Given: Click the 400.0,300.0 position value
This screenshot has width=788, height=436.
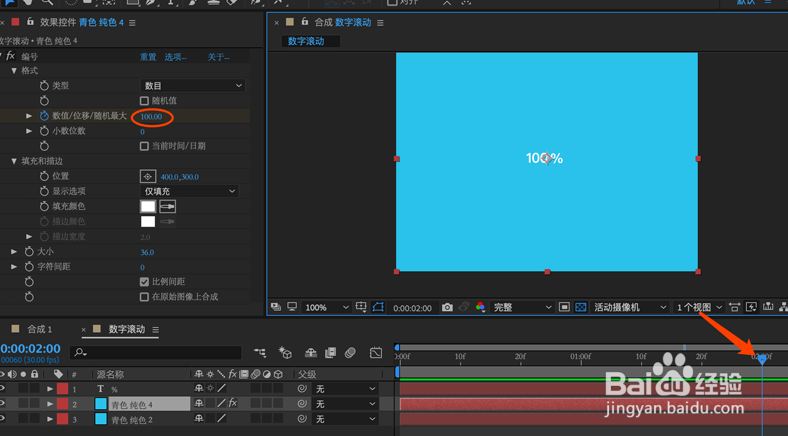Looking at the screenshot, I should 179,177.
